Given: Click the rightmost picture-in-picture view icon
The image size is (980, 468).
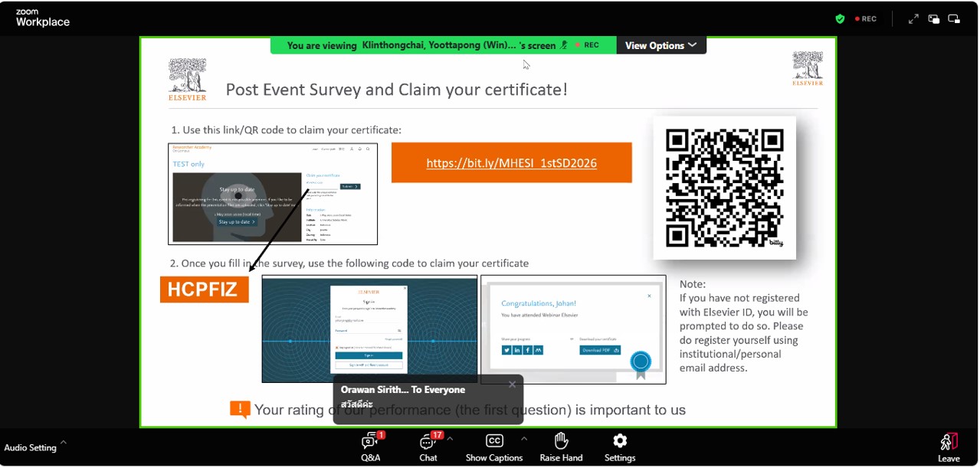Looking at the screenshot, I should 954,19.
